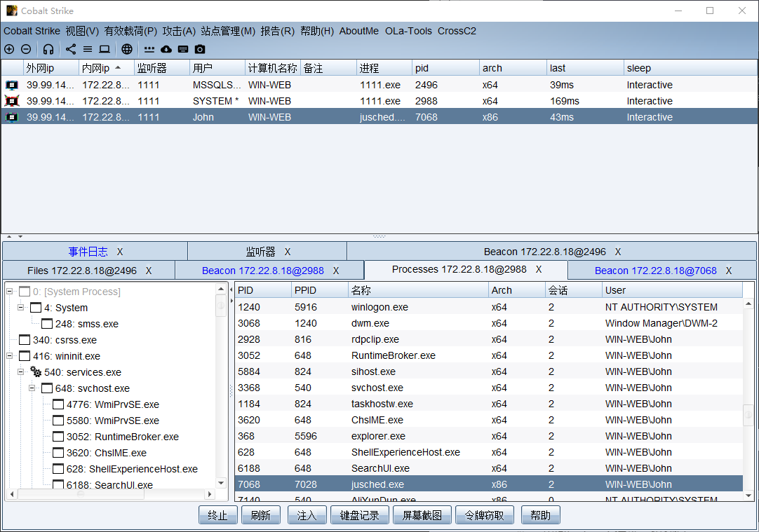
Task: Open the CrossC2 menu
Action: (x=457, y=31)
